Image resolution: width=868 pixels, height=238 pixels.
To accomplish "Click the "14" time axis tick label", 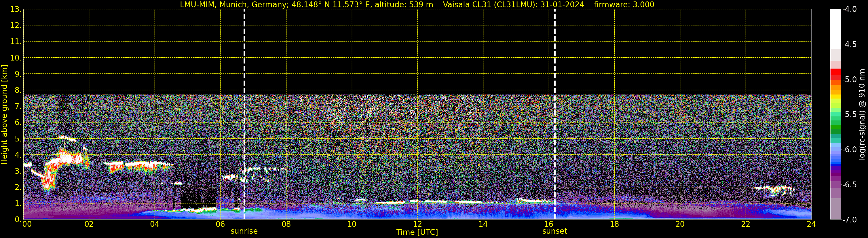I will point(483,224).
